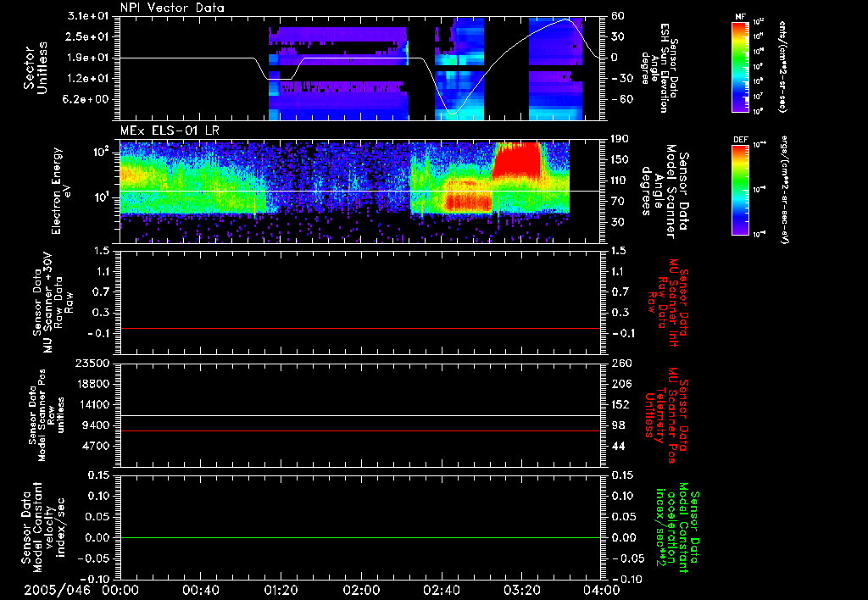The image size is (868, 600).
Task: Click the '02:40' time tick label
Action: point(441,590)
